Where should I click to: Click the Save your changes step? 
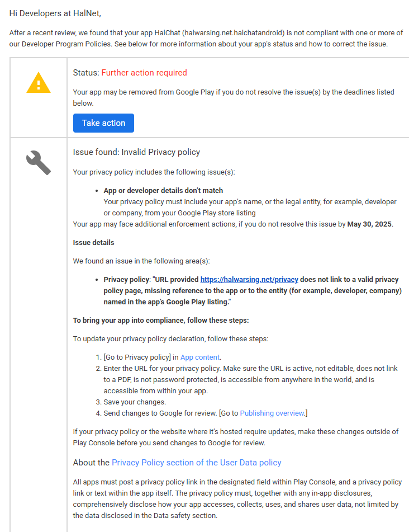(x=135, y=402)
